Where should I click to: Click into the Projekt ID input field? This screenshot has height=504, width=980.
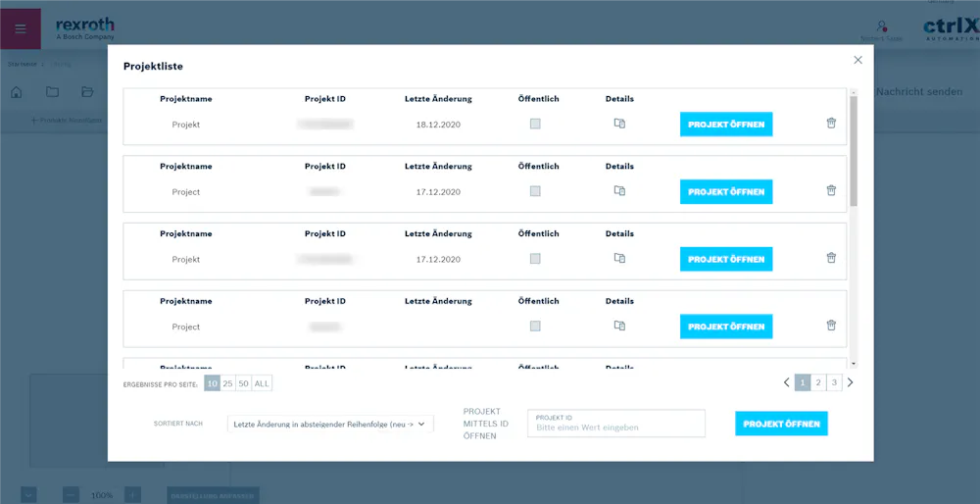pyautogui.click(x=616, y=424)
